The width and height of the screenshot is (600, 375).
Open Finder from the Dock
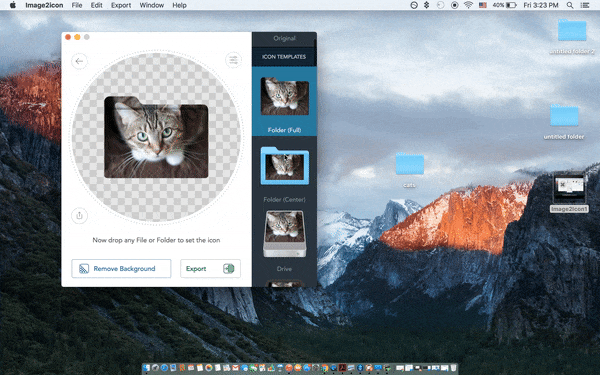tap(146, 368)
